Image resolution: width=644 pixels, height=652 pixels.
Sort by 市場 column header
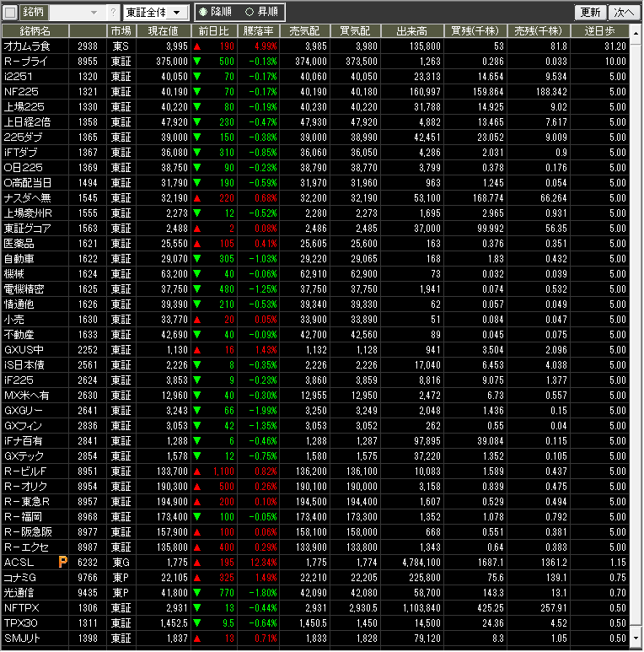121,31
